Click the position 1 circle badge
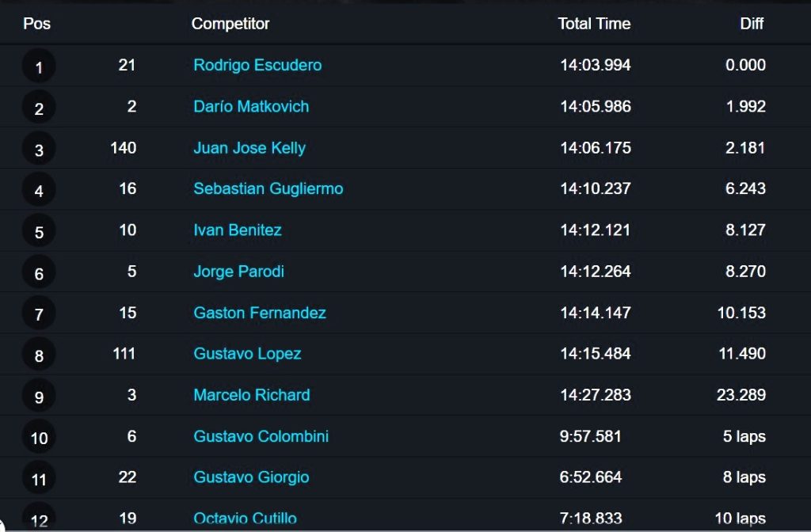 (x=39, y=66)
